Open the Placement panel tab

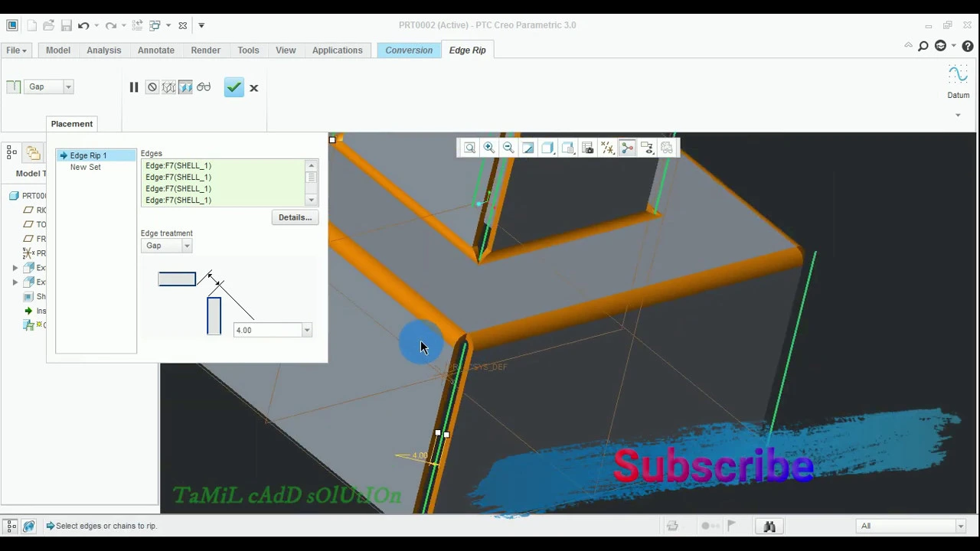click(72, 124)
